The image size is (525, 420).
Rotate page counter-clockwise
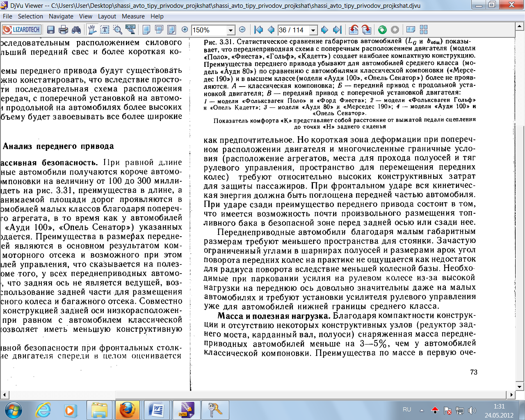353,30
